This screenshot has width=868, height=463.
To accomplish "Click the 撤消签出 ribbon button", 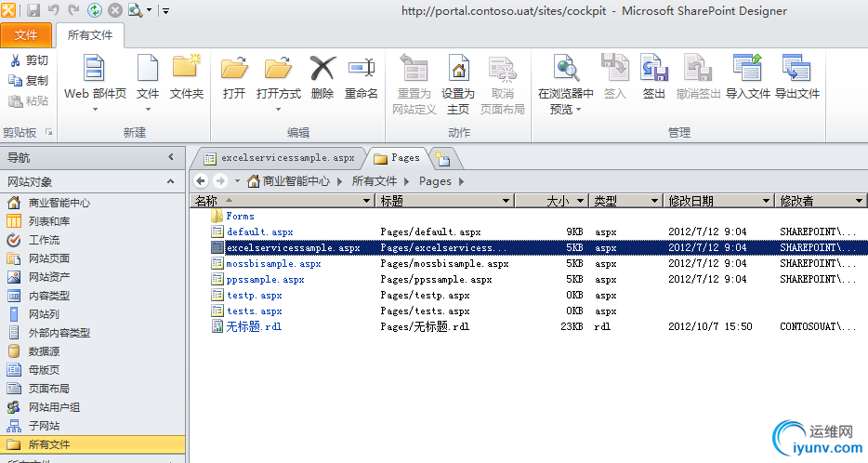I will tap(698, 77).
